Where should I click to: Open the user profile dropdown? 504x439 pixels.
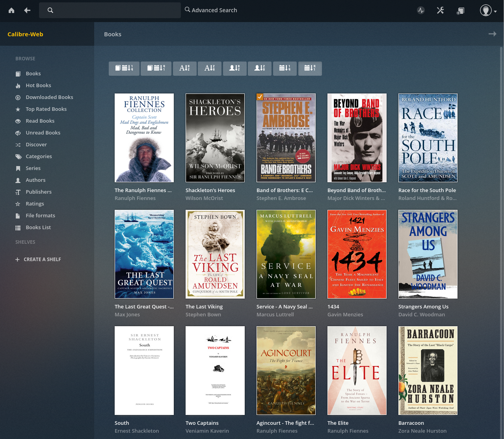click(488, 11)
